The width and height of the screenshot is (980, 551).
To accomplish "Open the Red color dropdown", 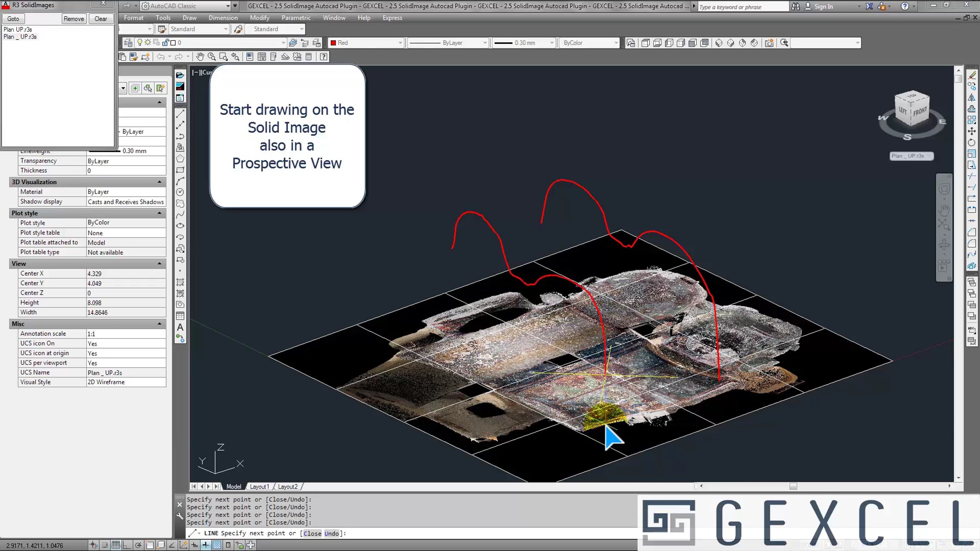I will tap(400, 43).
